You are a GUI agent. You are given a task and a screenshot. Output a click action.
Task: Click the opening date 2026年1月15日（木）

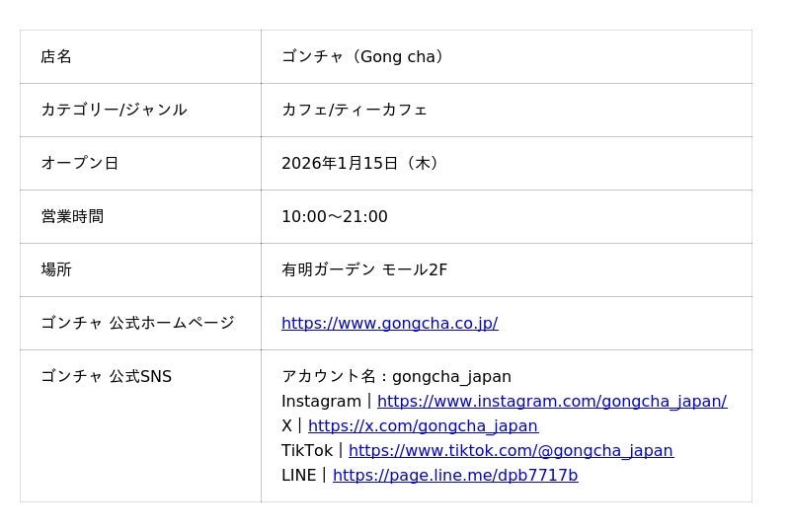pos(359,164)
